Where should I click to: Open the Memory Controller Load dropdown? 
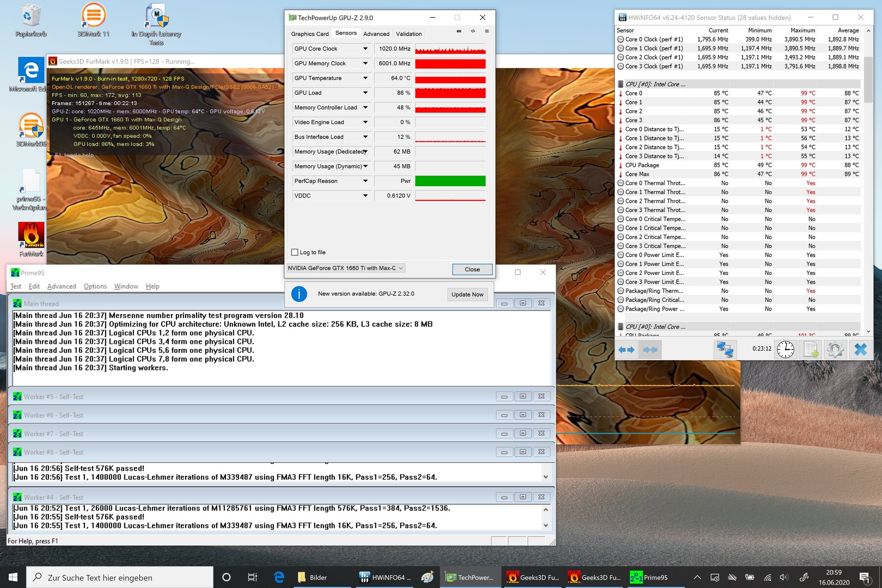(365, 107)
